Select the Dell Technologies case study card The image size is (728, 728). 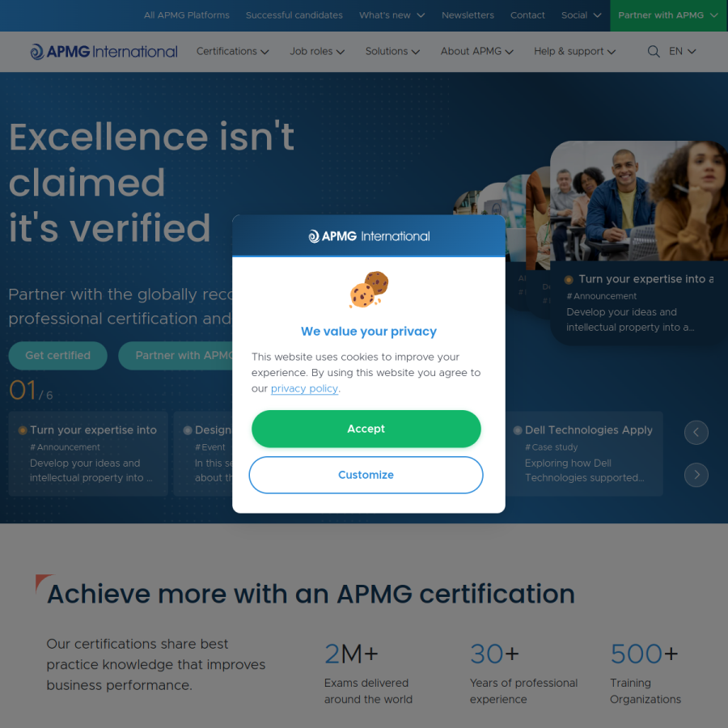point(584,454)
